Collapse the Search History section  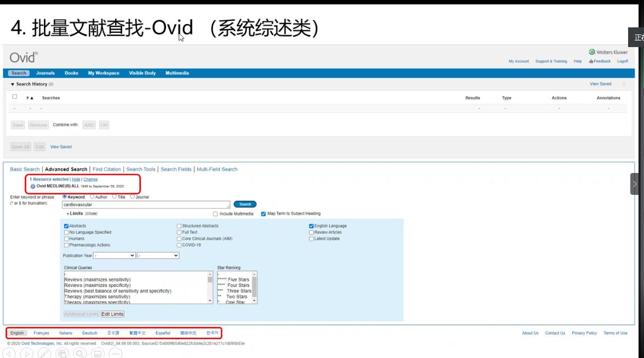pos(13,84)
